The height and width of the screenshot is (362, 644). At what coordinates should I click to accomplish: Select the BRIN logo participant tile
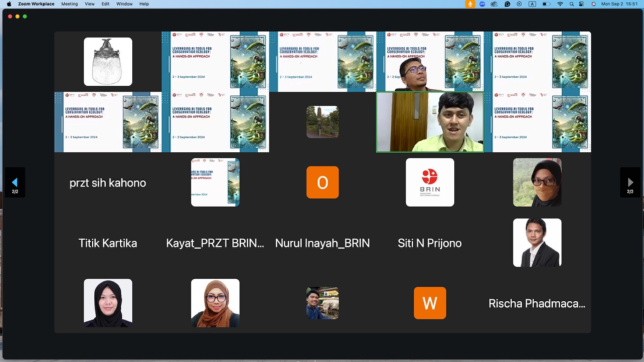point(430,182)
